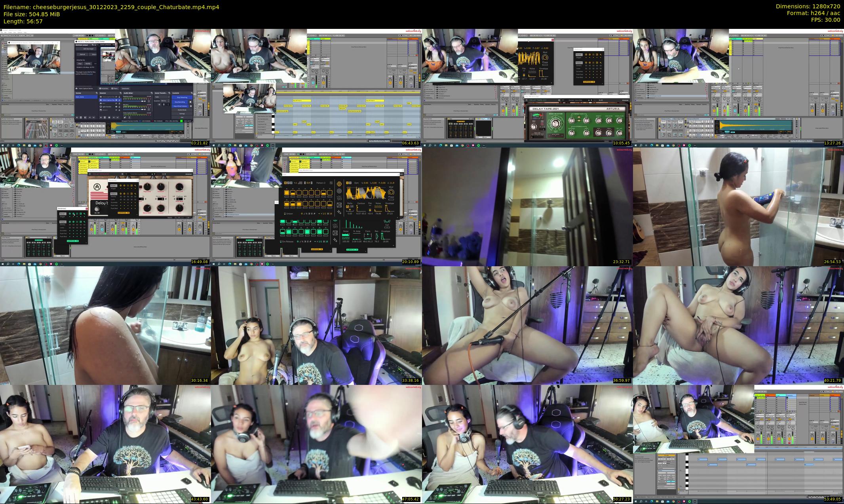Screen dimensions: 844x504
Task: Select the 'Length: 56:57' text
Action: click(x=23, y=21)
